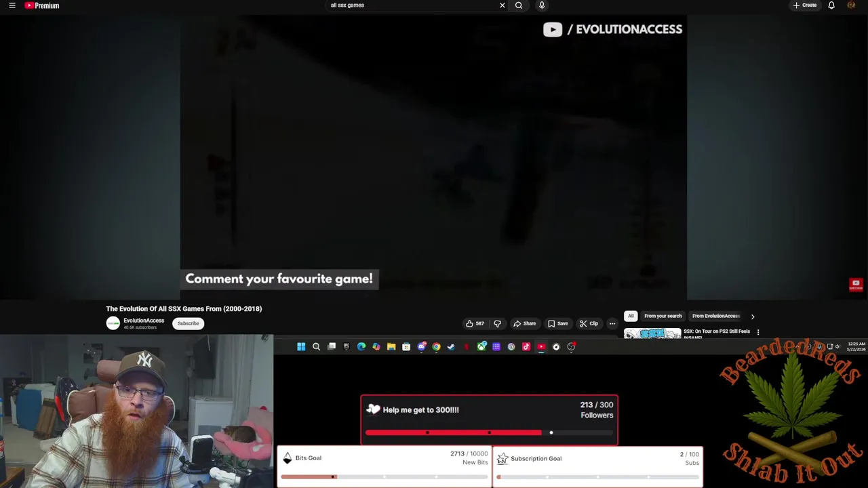Open Discord from the taskbar
The width and height of the screenshot is (868, 488).
[422, 347]
